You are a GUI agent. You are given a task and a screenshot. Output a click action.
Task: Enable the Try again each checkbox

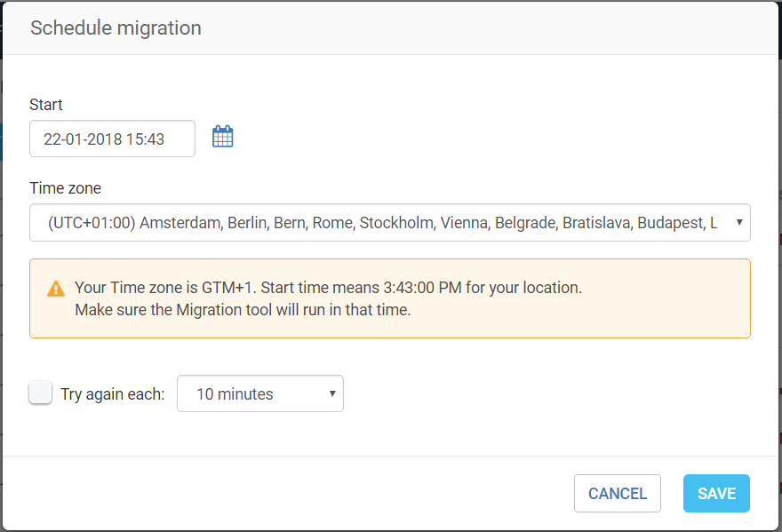click(x=41, y=393)
